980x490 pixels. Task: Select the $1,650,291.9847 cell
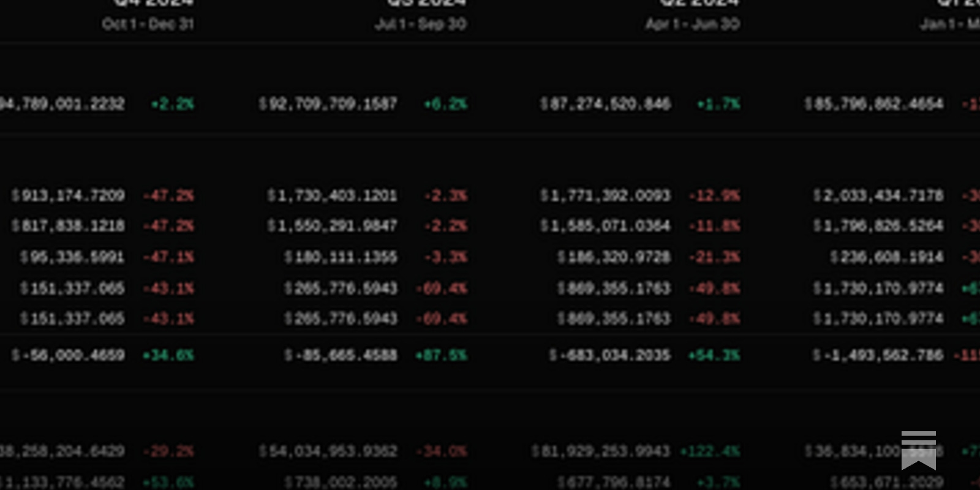[332, 226]
